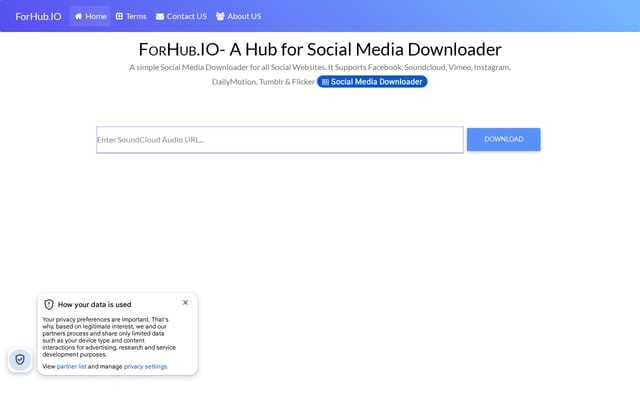Open About US page

[239, 16]
